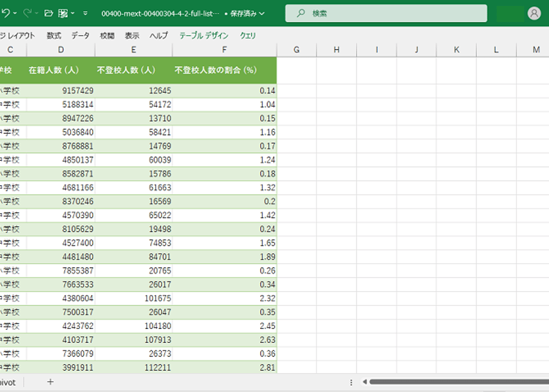Click the sheet tab bar options dots
Viewport: 549px width, 392px height.
(x=351, y=382)
